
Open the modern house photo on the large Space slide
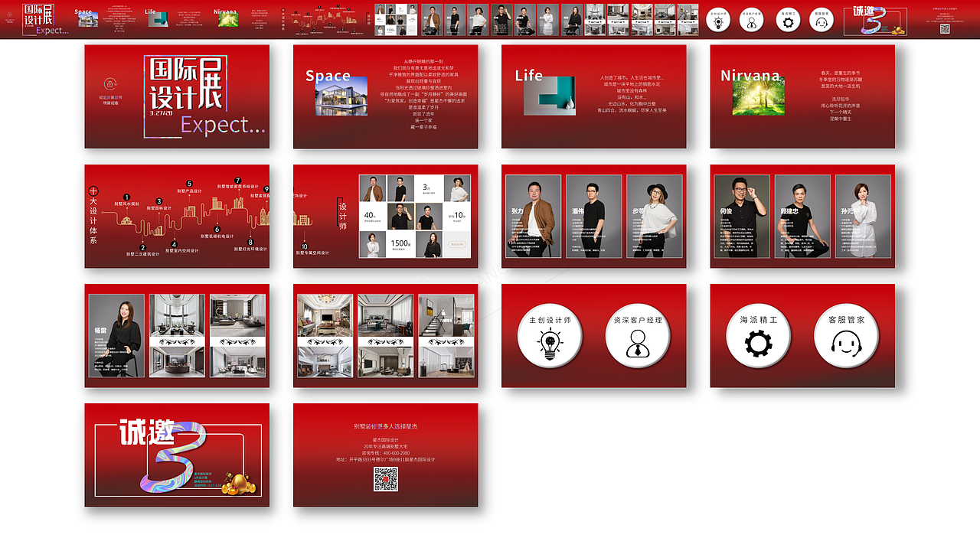[x=341, y=96]
